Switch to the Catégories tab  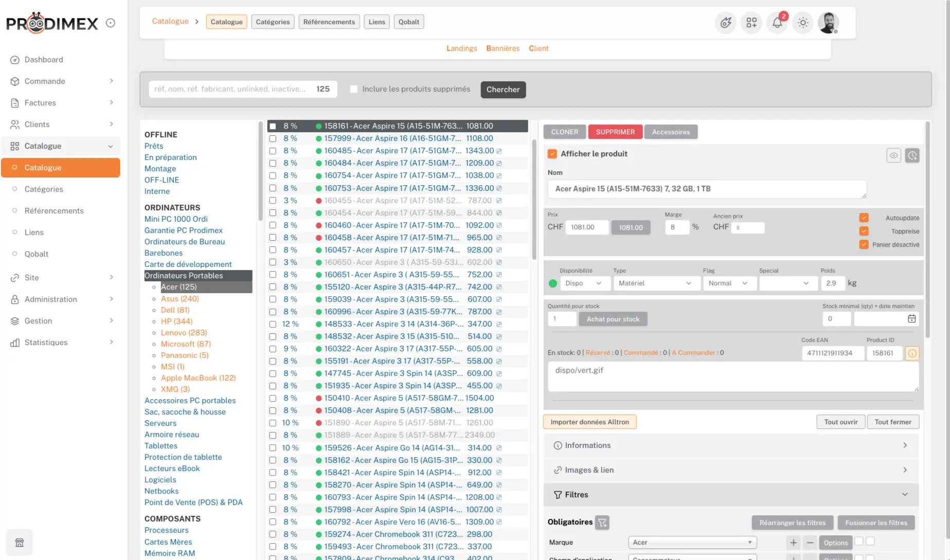[x=273, y=22]
